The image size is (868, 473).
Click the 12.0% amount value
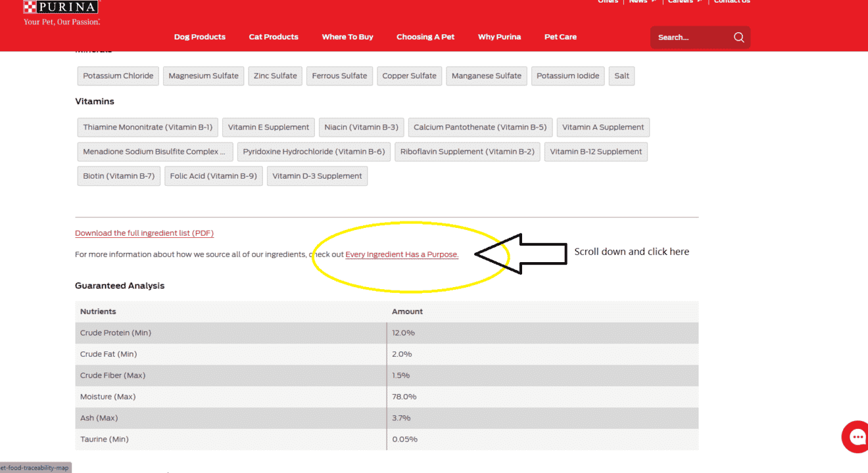point(404,333)
